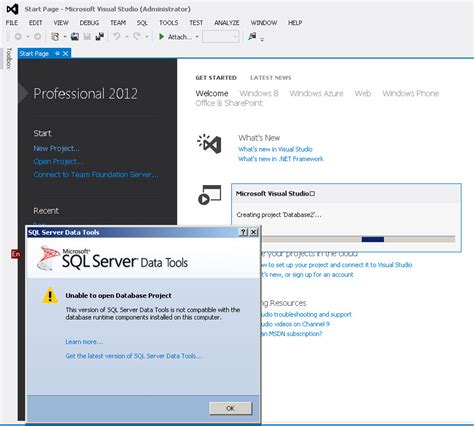Click the video play window icon
This screenshot has height=426, width=474.
(209, 195)
